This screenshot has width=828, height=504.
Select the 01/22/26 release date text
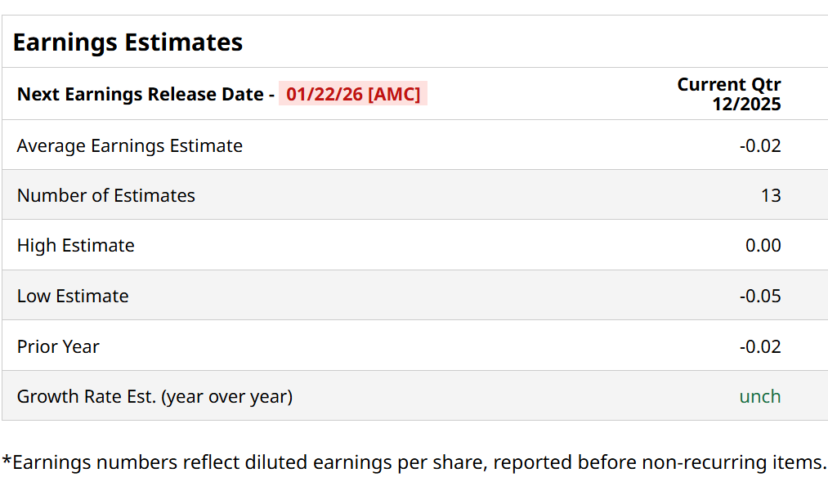(x=324, y=95)
